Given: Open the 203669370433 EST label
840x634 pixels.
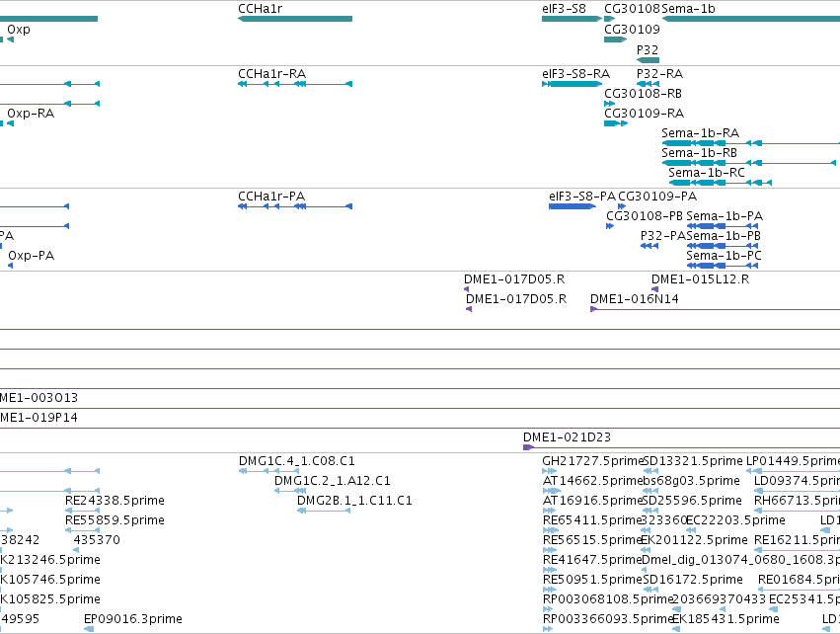Looking at the screenshot, I should coord(719,599).
